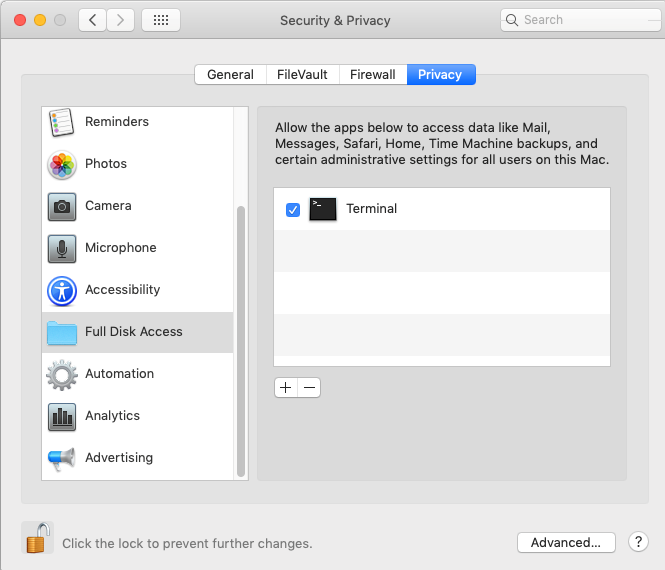Click the Terminal app icon
This screenshot has width=665, height=570.
[323, 209]
